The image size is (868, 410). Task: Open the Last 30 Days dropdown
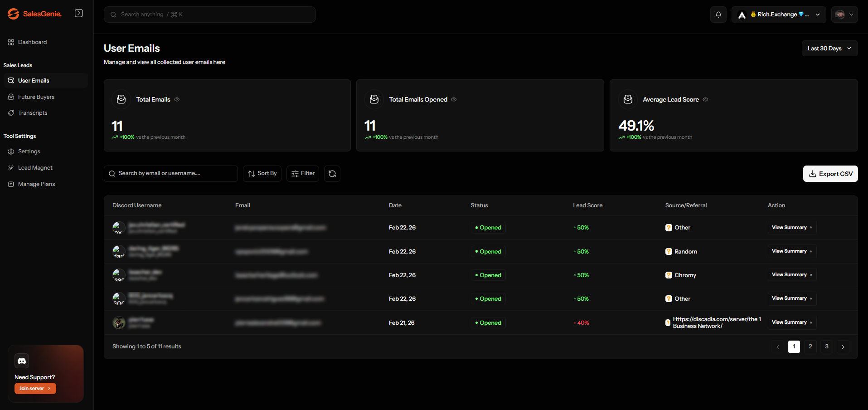tap(829, 48)
